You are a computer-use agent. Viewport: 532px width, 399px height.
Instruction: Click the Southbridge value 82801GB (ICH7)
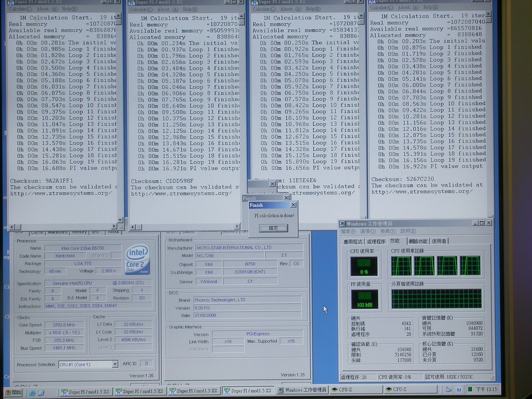[250, 272]
